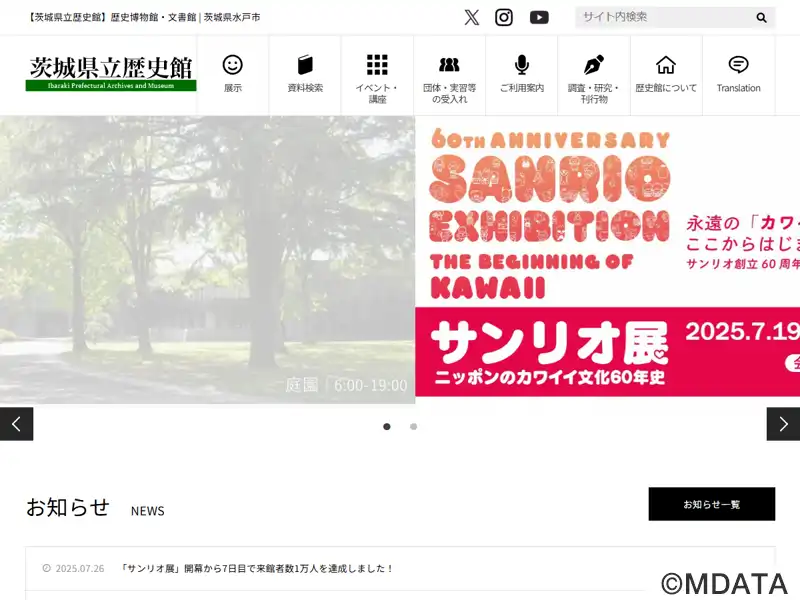Click the grid icon for イベント・講座
800x600 pixels.
(x=377, y=65)
